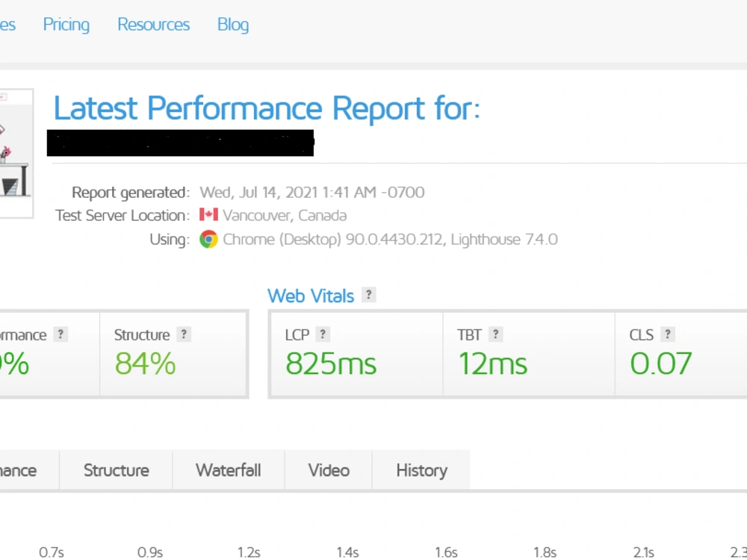Open the Pricing navigation link

[x=66, y=25]
